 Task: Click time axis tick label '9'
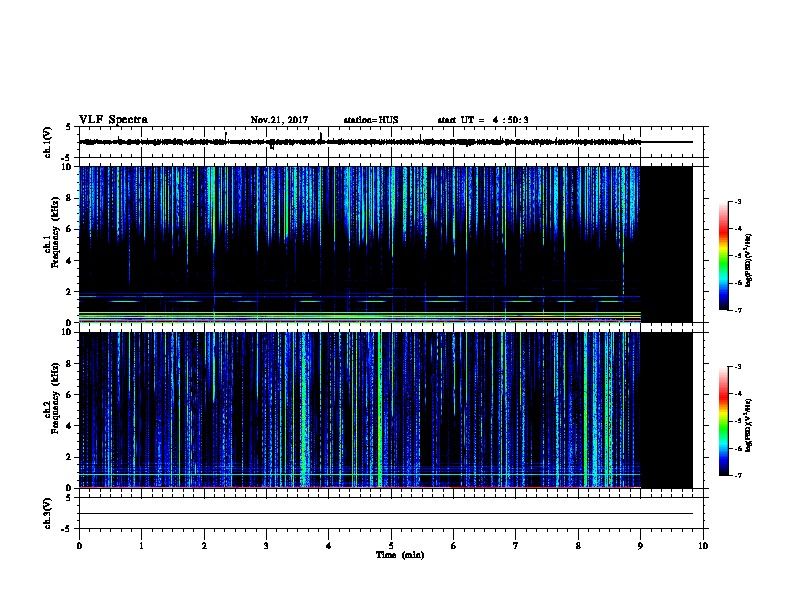point(640,546)
